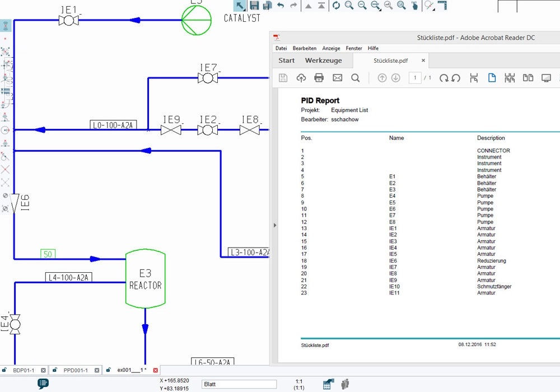Open the Bearbeiten menu

pos(304,48)
